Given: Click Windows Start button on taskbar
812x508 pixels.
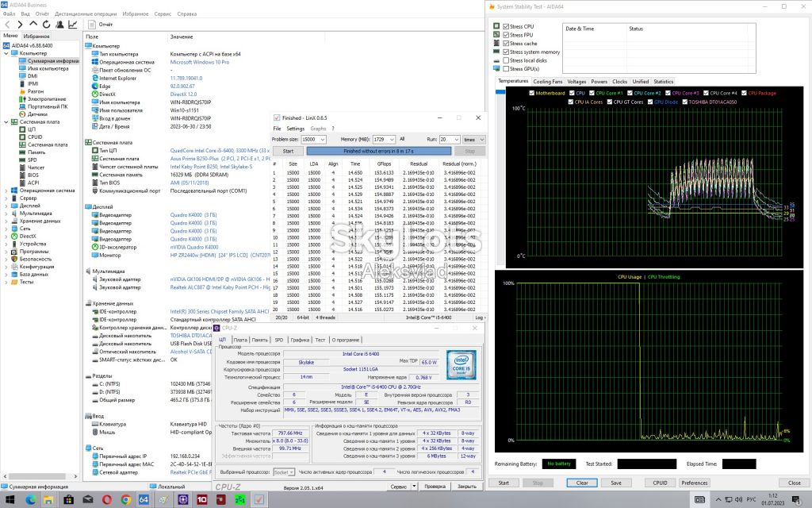Looking at the screenshot, I should pyautogui.click(x=10, y=500).
